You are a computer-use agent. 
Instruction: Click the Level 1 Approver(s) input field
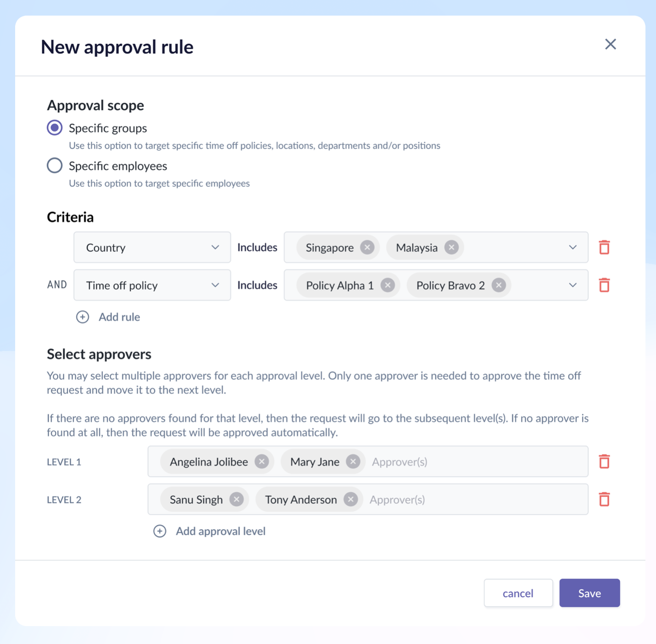click(x=413, y=461)
